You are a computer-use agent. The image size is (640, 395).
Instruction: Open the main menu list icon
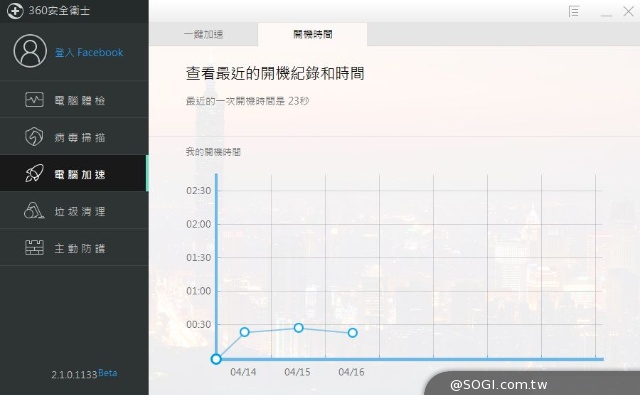[574, 11]
